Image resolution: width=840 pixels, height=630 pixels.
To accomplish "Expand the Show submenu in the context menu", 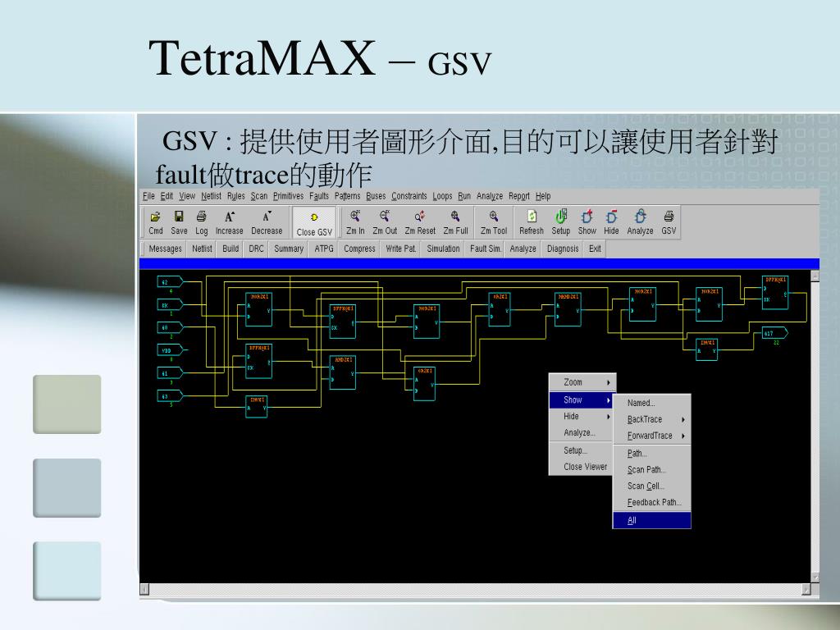I will pyautogui.click(x=582, y=399).
